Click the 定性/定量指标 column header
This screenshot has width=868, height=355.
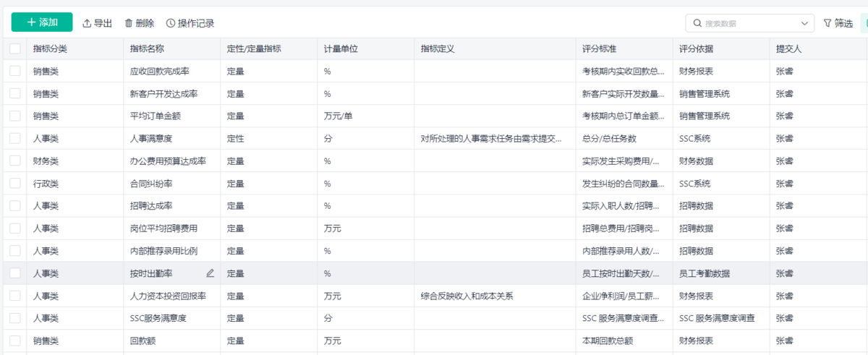pyautogui.click(x=254, y=48)
